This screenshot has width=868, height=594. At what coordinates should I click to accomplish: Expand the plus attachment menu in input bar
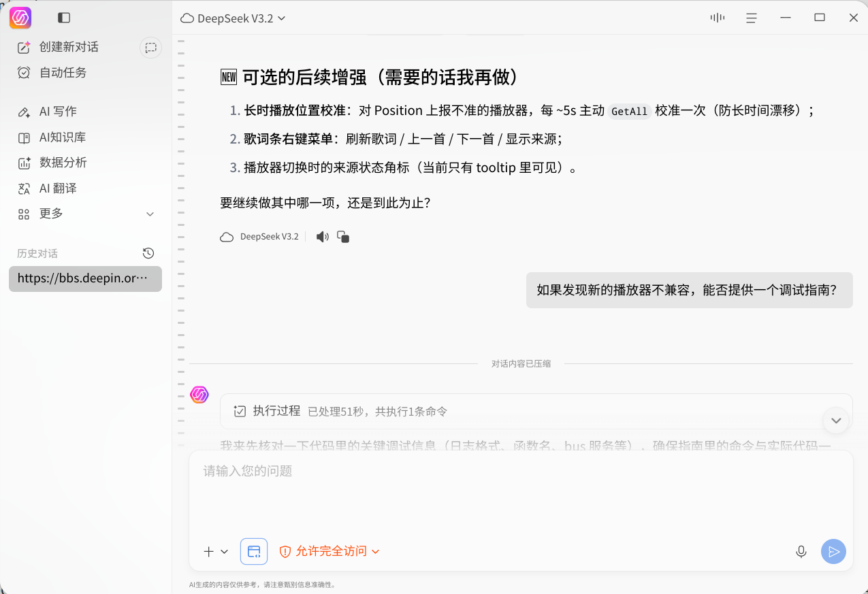tap(215, 552)
